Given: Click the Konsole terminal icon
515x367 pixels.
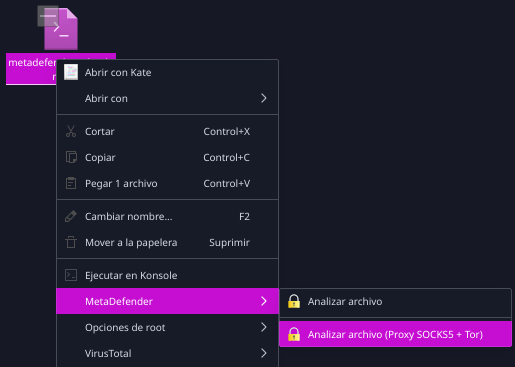Looking at the screenshot, I should [71, 275].
